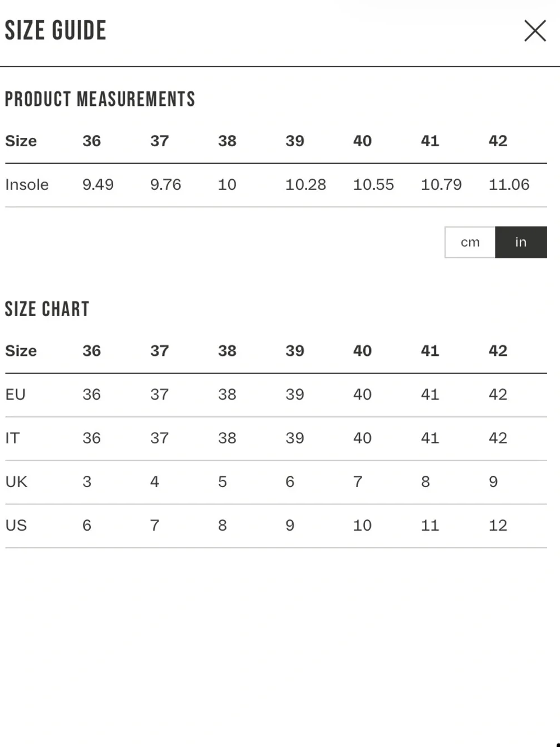
Task: Select insole value 10.28
Action: 306,184
